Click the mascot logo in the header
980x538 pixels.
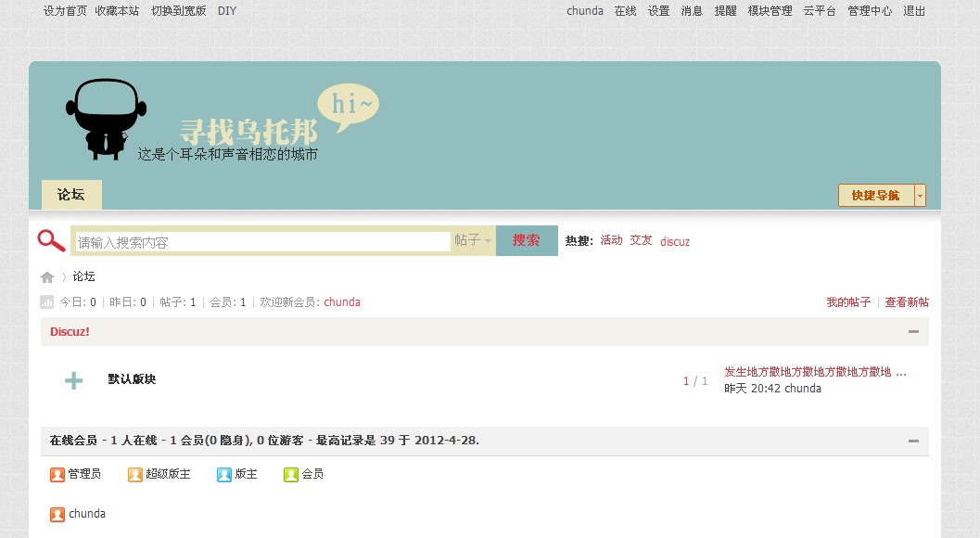pos(107,119)
